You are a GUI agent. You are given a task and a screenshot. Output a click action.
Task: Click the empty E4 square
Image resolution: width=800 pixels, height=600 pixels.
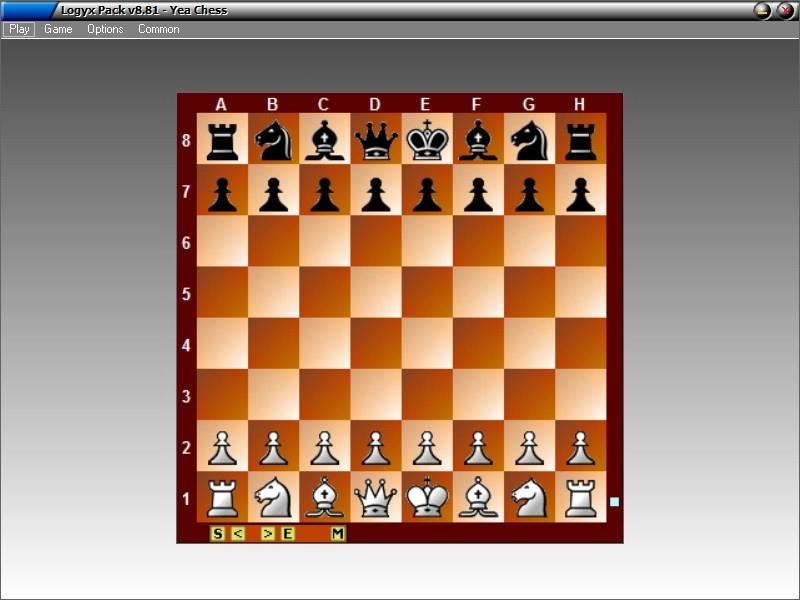pyautogui.click(x=427, y=343)
